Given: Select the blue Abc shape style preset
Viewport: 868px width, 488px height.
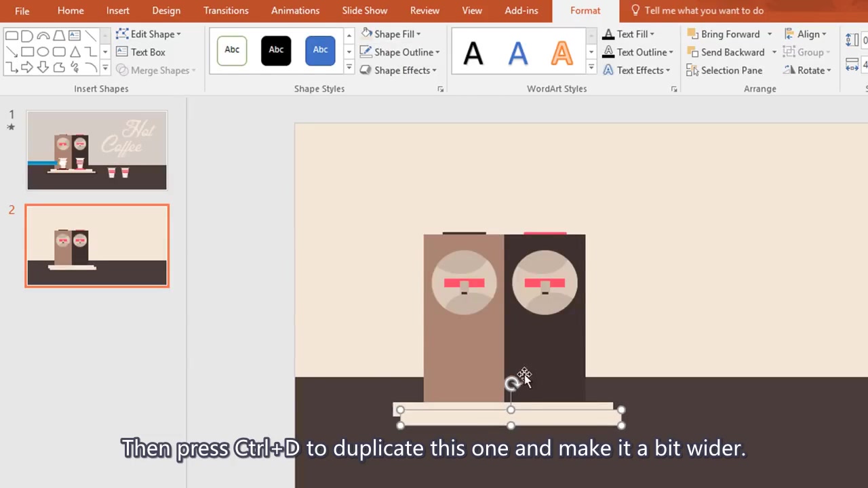Looking at the screenshot, I should (319, 49).
